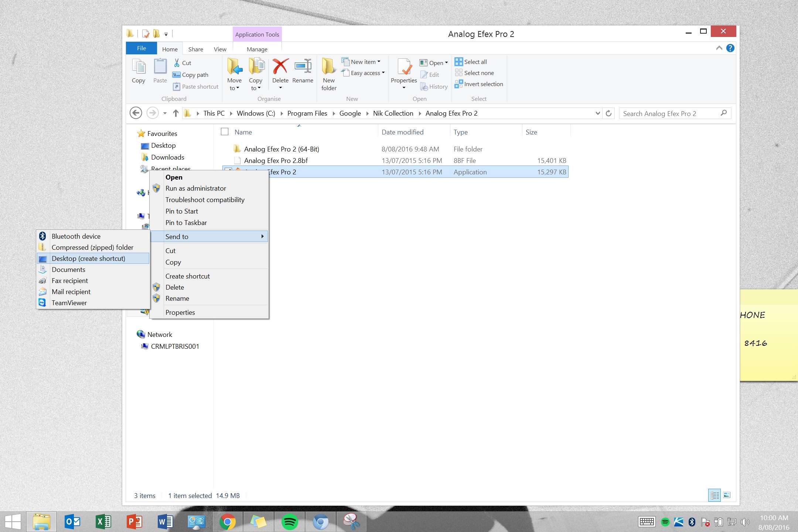Open Outlook from the taskbar

point(72,522)
